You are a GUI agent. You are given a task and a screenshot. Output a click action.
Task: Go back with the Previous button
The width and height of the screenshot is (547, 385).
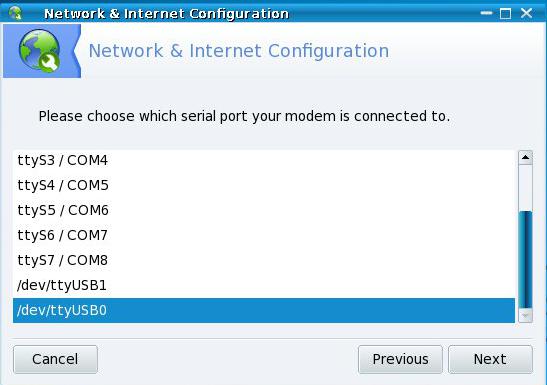coord(400,359)
